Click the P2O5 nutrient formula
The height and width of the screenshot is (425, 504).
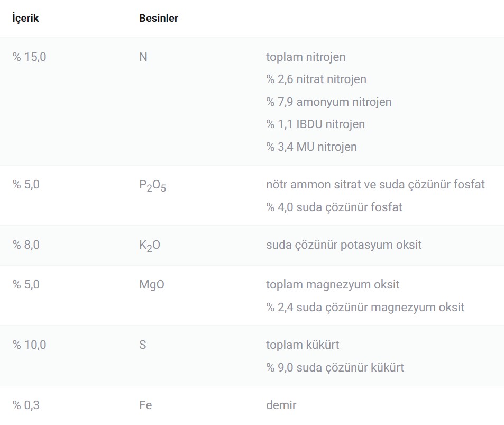[x=152, y=185]
